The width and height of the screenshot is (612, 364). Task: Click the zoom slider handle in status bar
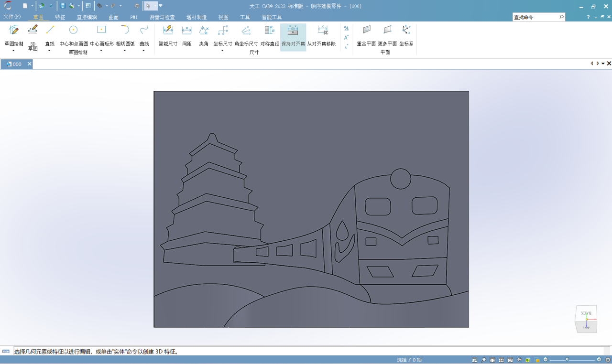pos(567,359)
